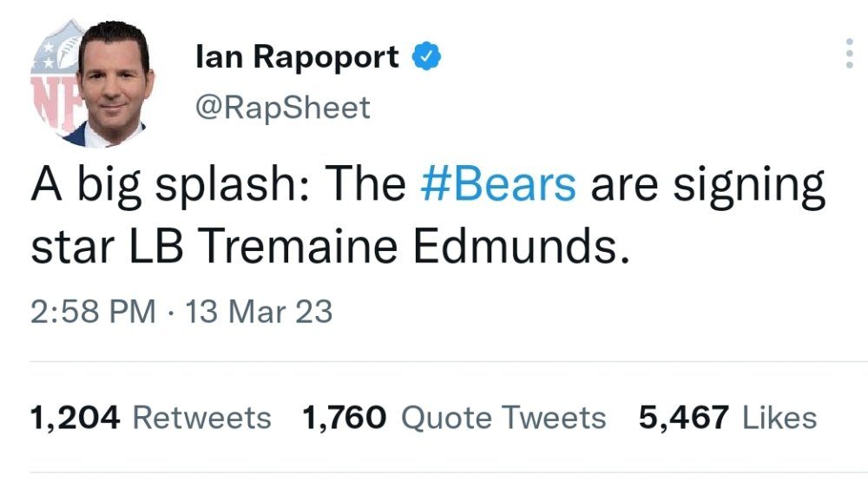Click the 5,467 like count number
The image size is (868, 482).
click(684, 419)
